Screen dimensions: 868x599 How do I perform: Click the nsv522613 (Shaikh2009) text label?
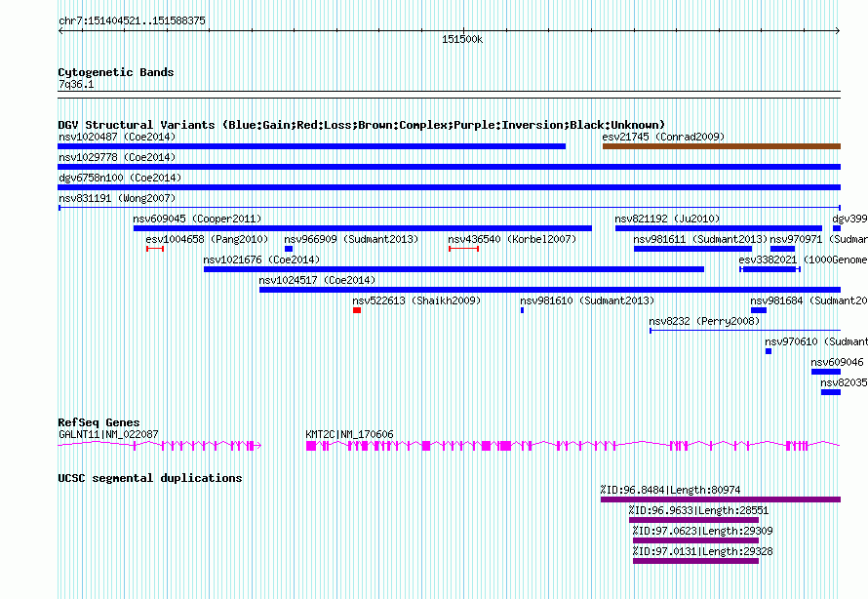(416, 300)
